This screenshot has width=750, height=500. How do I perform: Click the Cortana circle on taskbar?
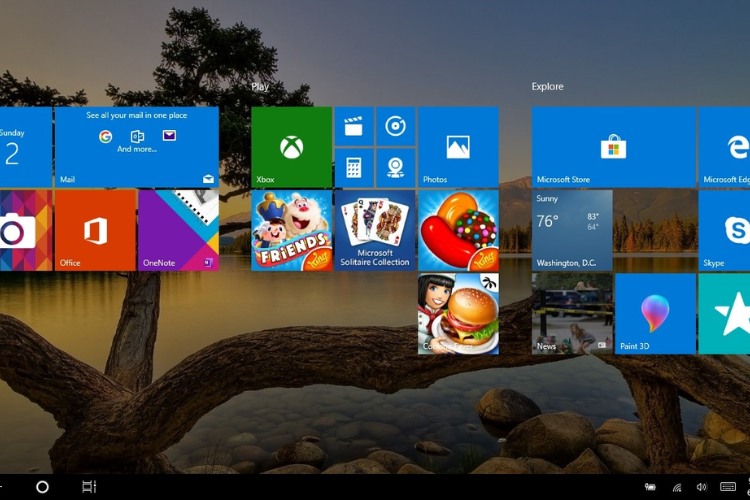42,487
